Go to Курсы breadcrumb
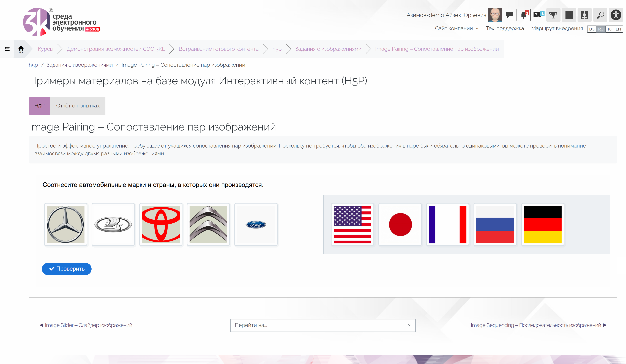Screen dimensions: 626x364 click(45, 49)
